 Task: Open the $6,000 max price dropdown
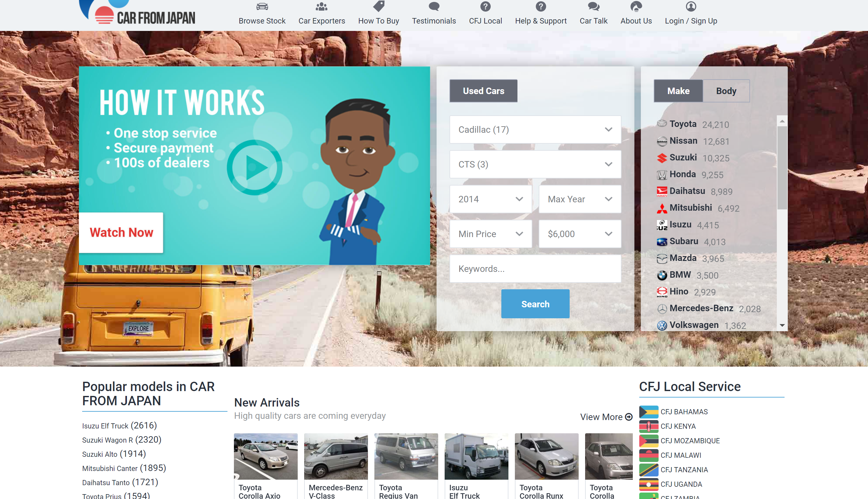pos(580,234)
